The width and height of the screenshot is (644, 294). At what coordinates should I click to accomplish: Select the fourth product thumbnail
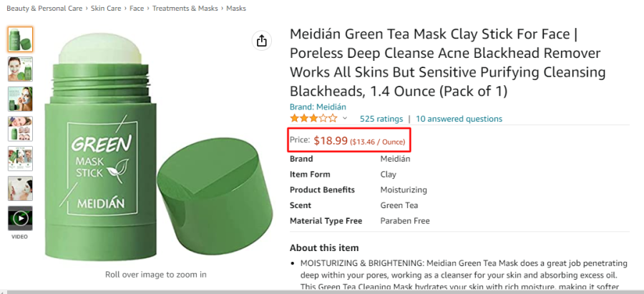click(20, 129)
